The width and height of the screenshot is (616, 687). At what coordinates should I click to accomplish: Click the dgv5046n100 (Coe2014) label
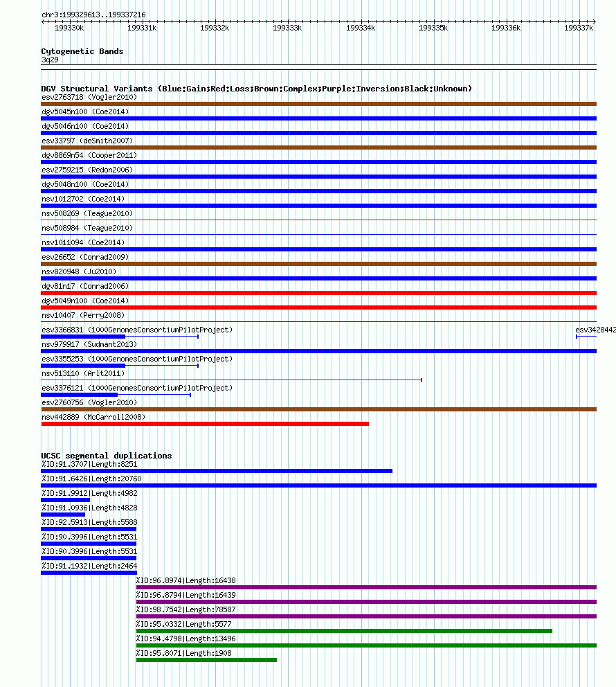coord(85,126)
